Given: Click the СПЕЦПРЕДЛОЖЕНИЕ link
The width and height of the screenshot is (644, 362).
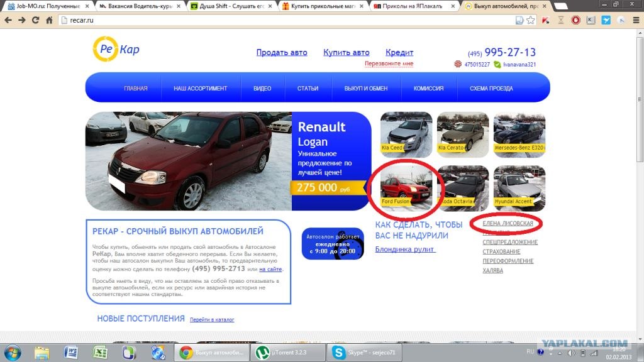Looking at the screenshot, I should [x=510, y=242].
